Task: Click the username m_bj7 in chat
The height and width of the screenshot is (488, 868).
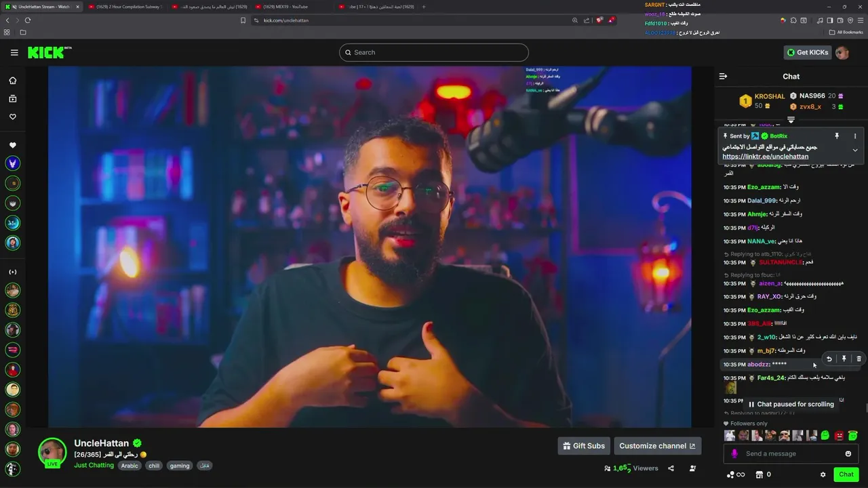Action: coord(766,350)
